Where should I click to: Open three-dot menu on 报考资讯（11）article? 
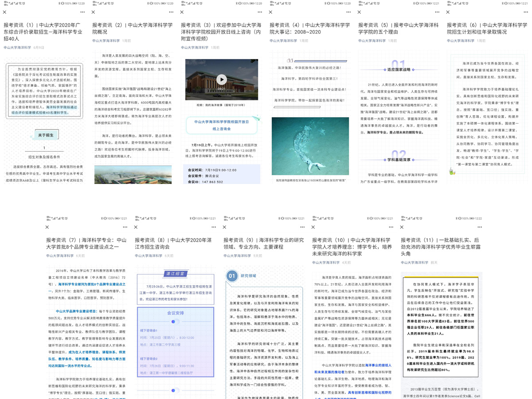(480, 227)
